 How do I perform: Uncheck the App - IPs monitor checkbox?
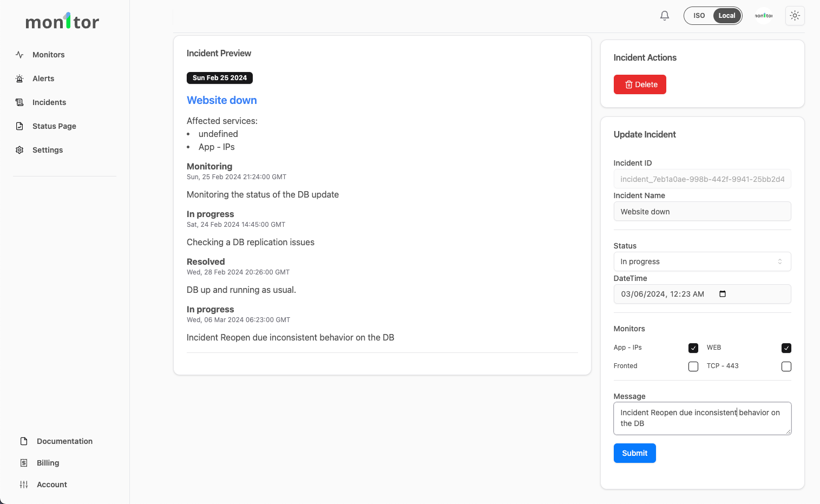click(693, 348)
